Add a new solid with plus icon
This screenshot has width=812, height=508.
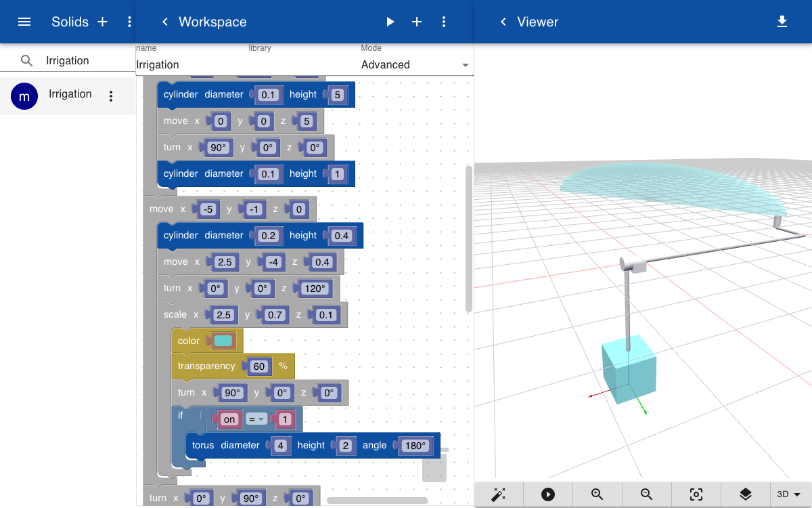pyautogui.click(x=103, y=22)
